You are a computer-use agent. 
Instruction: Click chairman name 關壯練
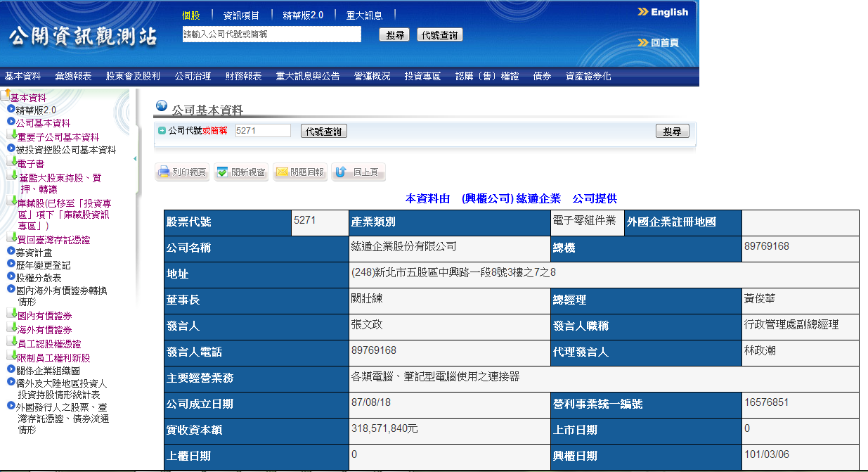click(367, 298)
